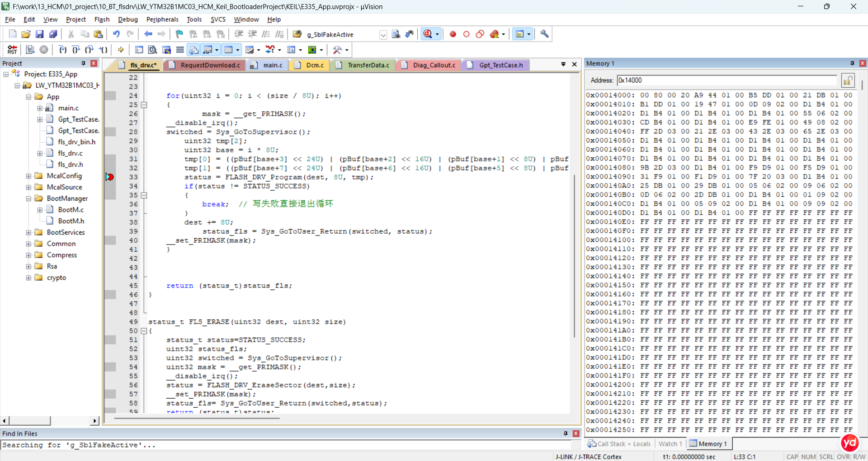Insert a breakpoint with the red dot icon

(453, 34)
